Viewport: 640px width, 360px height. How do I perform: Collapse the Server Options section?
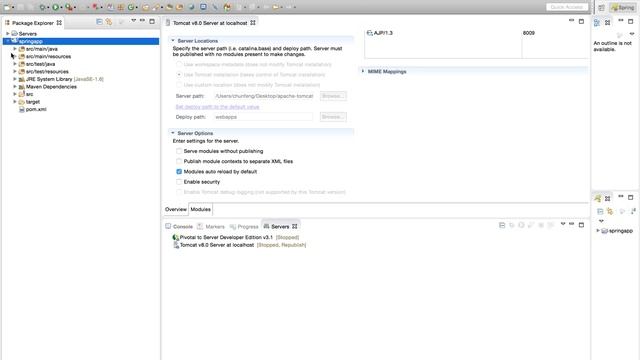(x=173, y=133)
